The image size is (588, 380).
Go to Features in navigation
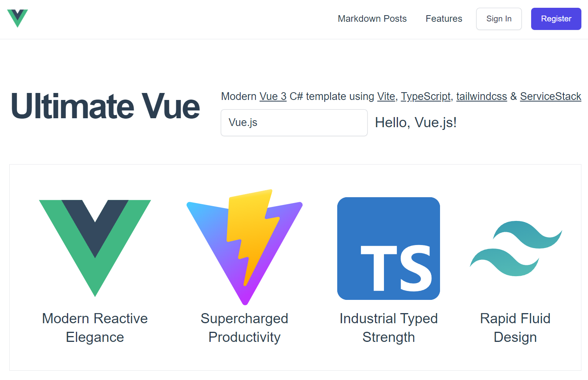tap(444, 19)
